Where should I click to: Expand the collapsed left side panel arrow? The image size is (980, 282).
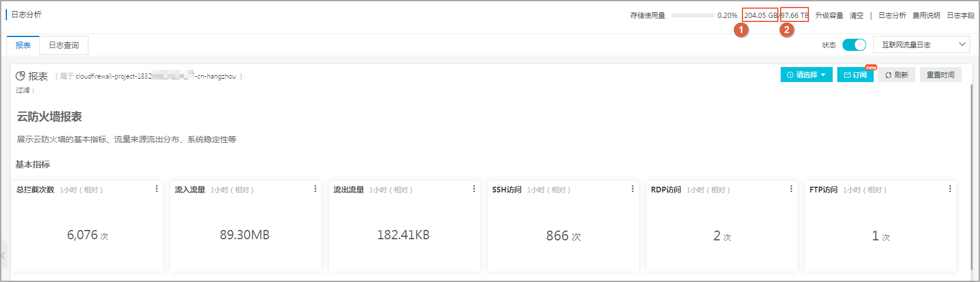[3, 255]
